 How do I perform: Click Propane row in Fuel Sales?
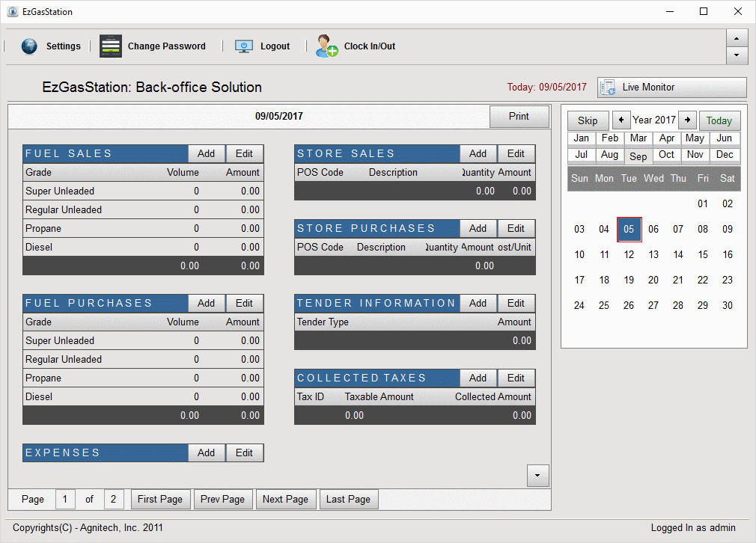[143, 229]
